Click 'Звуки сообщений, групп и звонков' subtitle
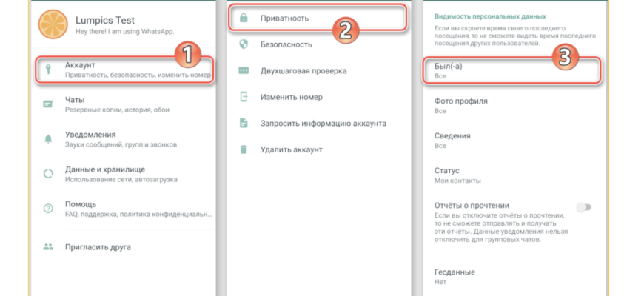The image size is (644, 296). [121, 144]
